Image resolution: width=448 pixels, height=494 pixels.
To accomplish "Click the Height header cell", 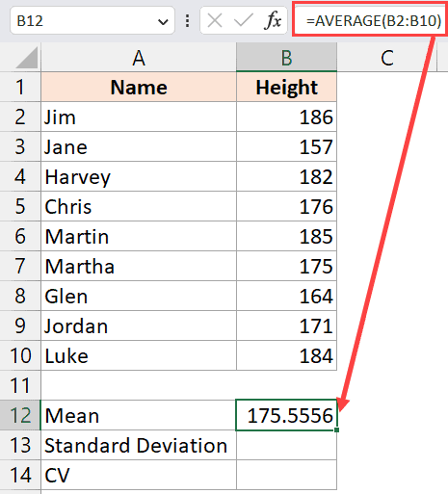I will click(286, 87).
